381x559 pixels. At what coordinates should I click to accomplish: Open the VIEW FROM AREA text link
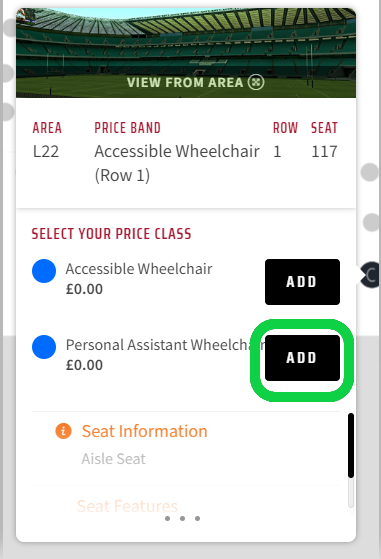pos(185,82)
